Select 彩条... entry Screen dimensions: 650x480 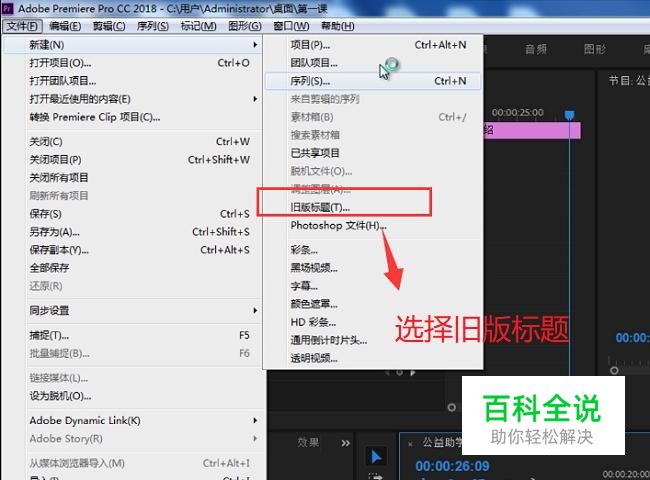coord(373,250)
